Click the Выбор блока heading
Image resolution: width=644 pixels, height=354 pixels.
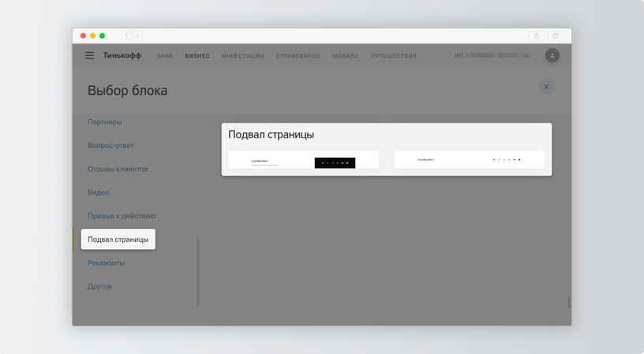[x=127, y=90]
